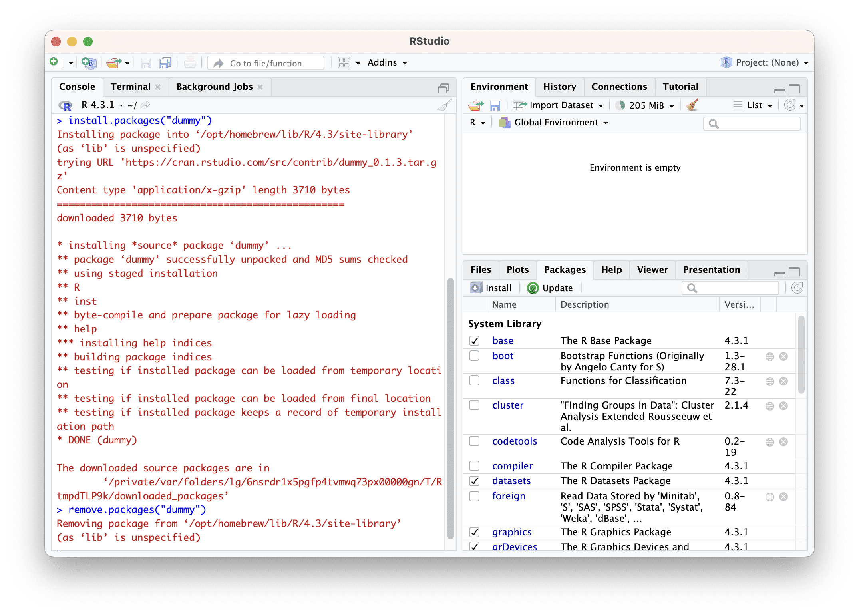
Task: Refresh the Environment pane
Action: [790, 105]
